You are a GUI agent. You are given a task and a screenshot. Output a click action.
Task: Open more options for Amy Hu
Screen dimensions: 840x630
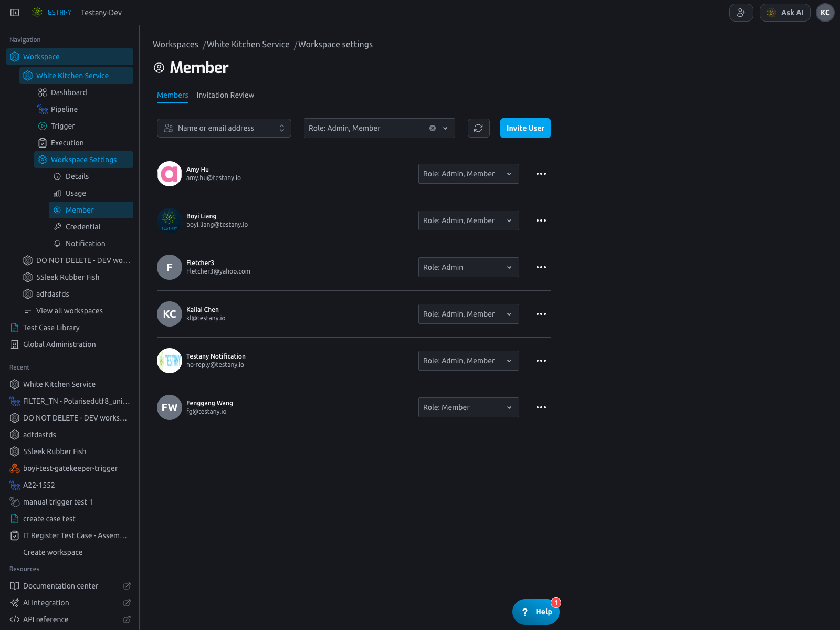(541, 174)
